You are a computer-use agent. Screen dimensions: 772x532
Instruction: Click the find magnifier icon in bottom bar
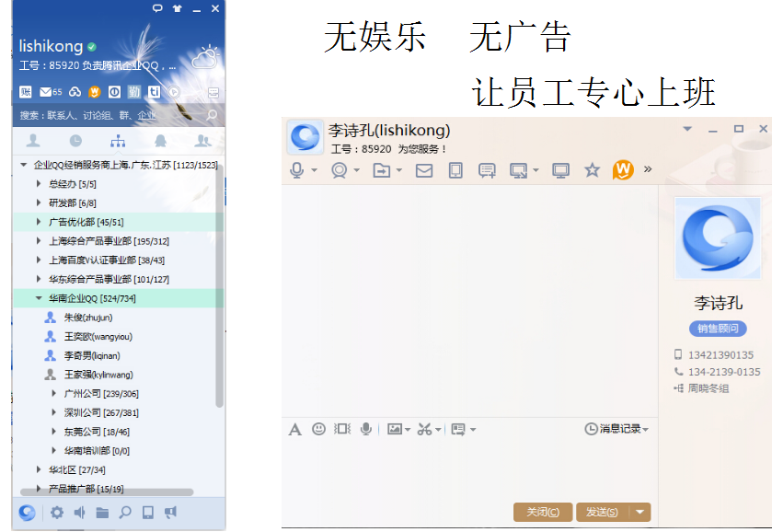(125, 513)
